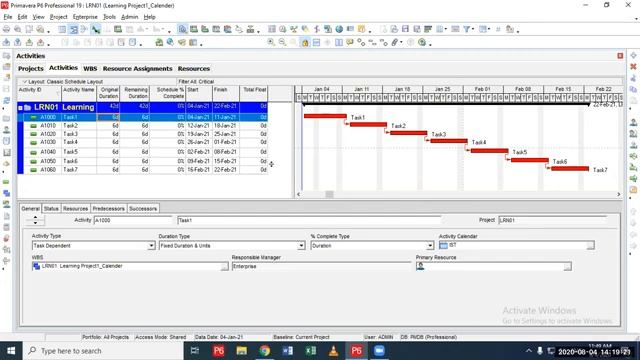640x360 pixels.
Task: Click the yellow comment note toolbar icon
Action: [x=350, y=42]
